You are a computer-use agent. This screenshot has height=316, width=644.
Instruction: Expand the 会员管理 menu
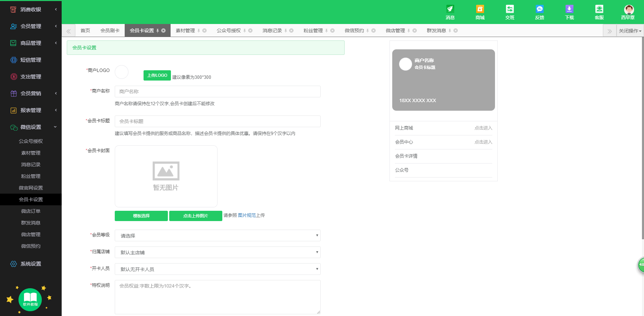[56, 26]
